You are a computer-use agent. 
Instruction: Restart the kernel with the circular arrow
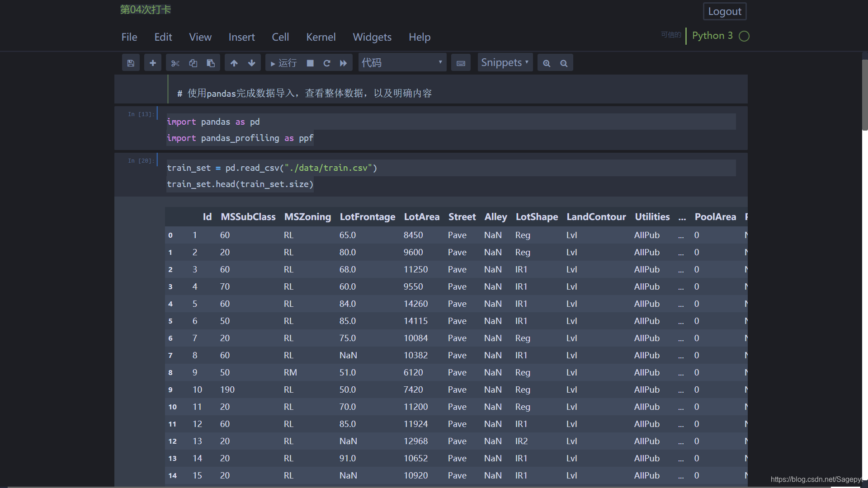point(327,63)
